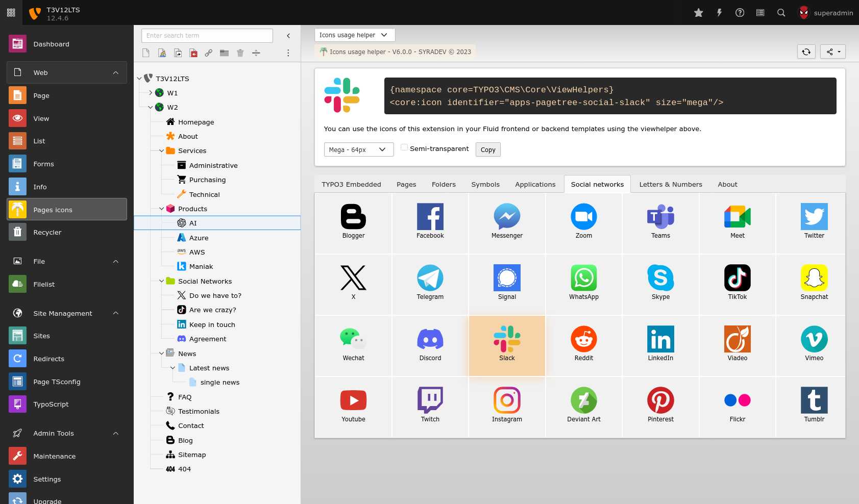
Task: Collapse the Services folder in tree
Action: (x=162, y=150)
